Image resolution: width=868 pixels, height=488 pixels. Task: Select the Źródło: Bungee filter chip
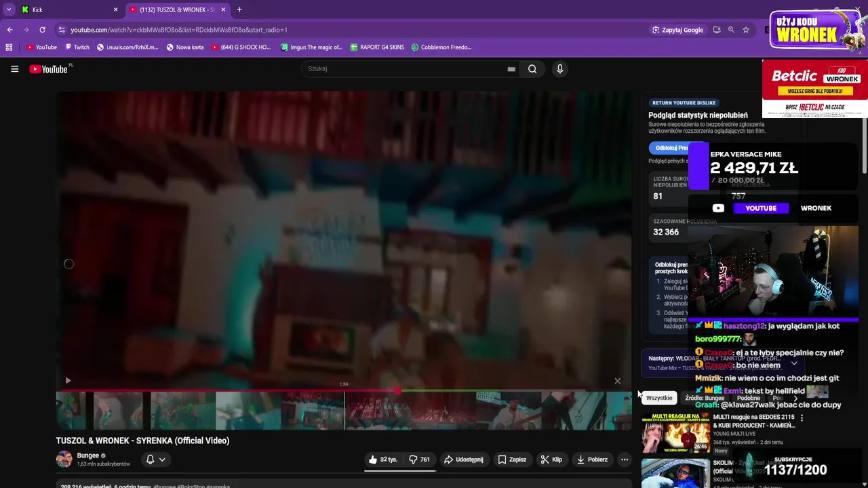pos(705,398)
